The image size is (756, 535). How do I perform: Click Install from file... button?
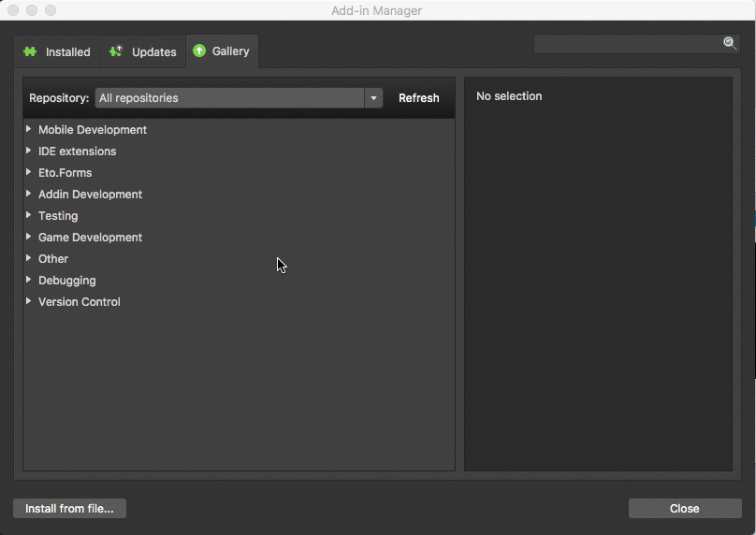[x=69, y=509]
